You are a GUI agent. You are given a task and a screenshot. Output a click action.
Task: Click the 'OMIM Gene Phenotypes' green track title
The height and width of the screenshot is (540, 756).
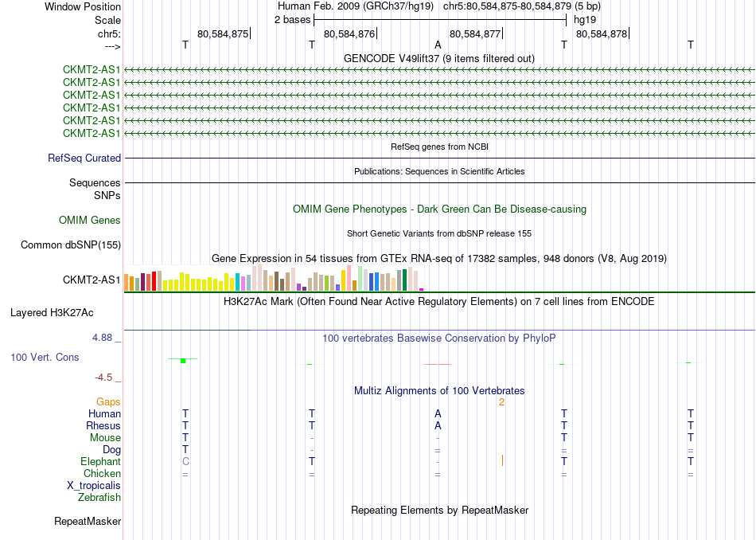click(440, 209)
